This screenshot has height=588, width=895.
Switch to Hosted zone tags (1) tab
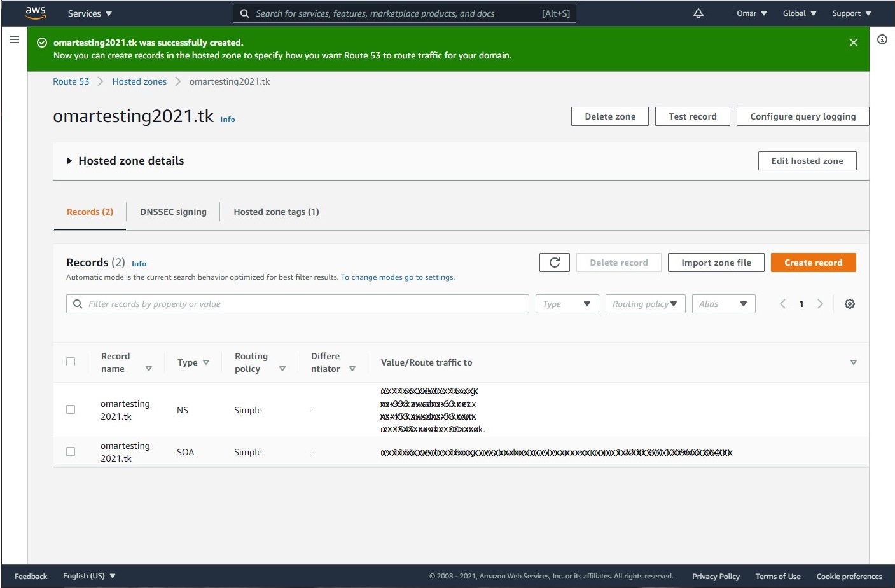pyautogui.click(x=276, y=212)
